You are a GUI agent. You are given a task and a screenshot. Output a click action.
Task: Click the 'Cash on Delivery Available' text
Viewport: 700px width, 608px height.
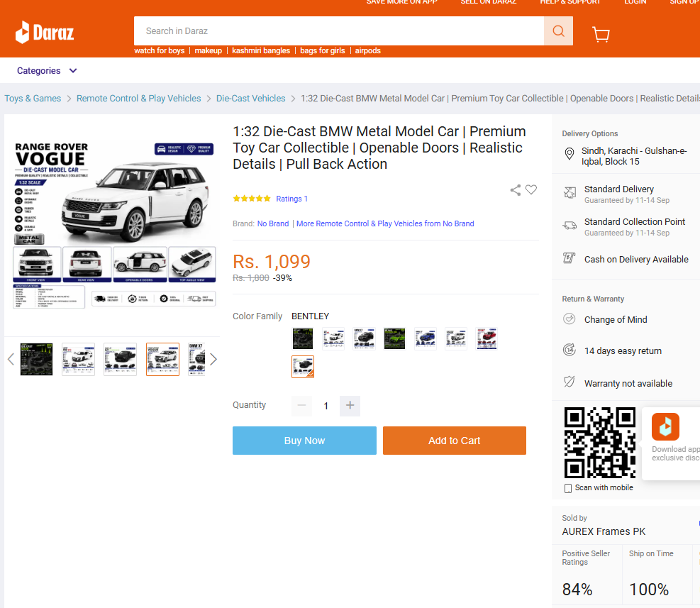click(636, 259)
